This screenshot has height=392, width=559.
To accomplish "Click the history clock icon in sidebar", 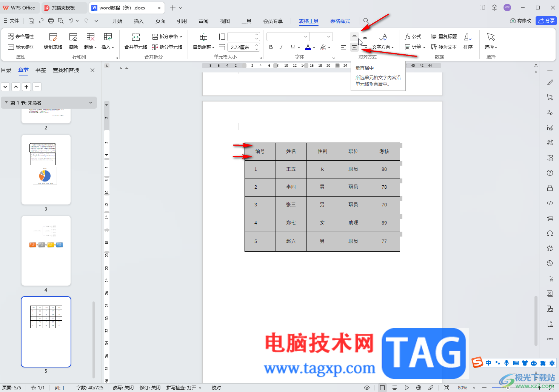I will click(550, 263).
